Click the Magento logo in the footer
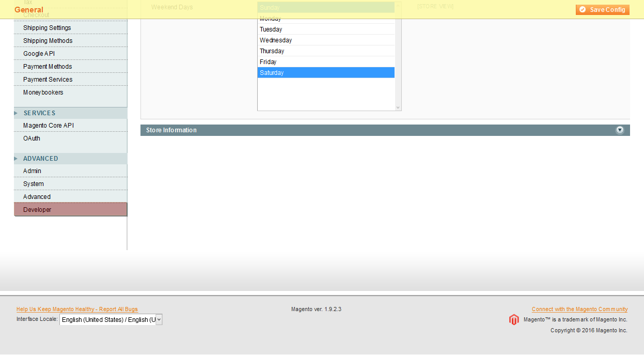 click(514, 320)
